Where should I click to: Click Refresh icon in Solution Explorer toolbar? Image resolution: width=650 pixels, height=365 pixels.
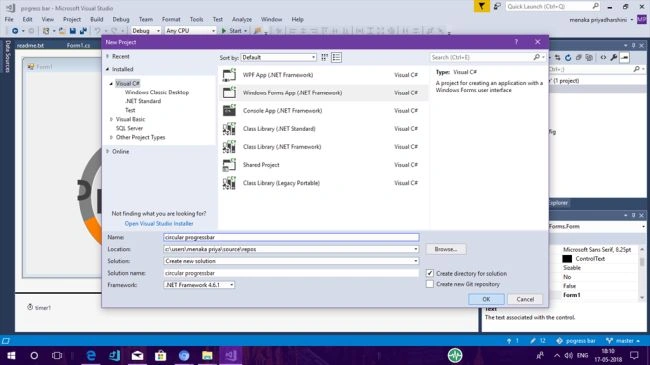(x=568, y=57)
